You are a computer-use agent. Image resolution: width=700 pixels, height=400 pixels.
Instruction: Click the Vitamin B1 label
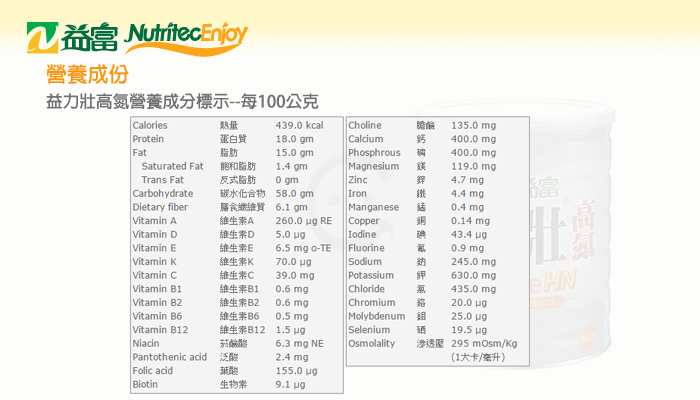157,289
